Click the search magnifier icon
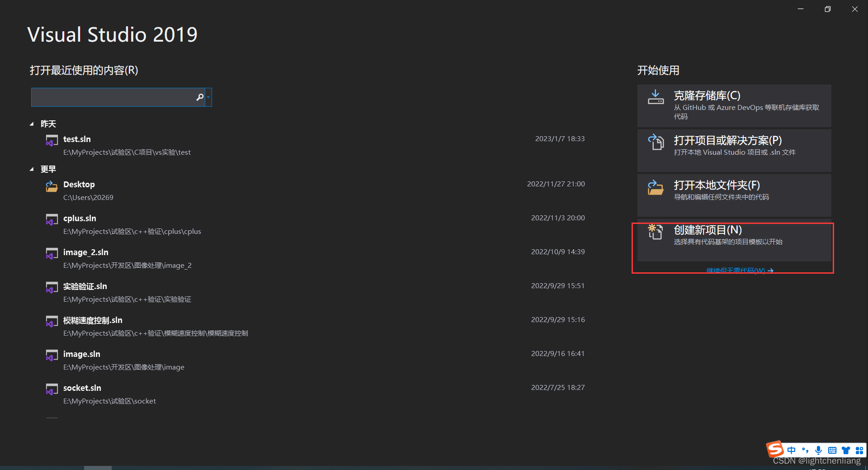Viewport: 868px width, 470px height. [200, 97]
